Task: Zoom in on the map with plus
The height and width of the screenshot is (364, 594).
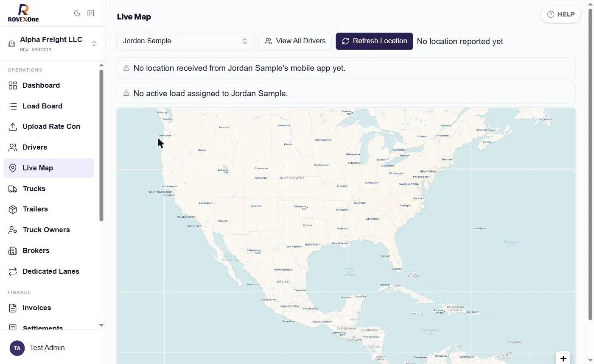Action: coord(563,358)
